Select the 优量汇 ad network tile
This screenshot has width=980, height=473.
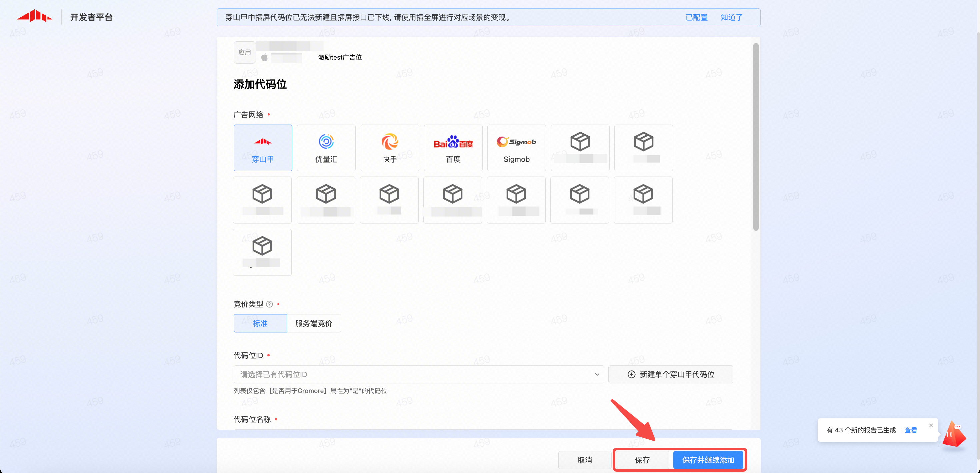[x=326, y=148]
